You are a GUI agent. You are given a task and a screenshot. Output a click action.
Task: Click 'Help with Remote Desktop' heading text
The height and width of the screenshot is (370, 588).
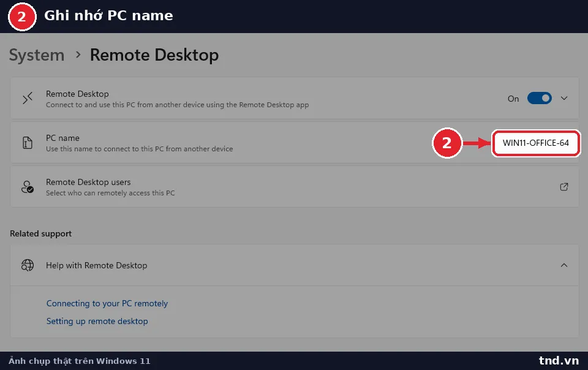point(96,265)
